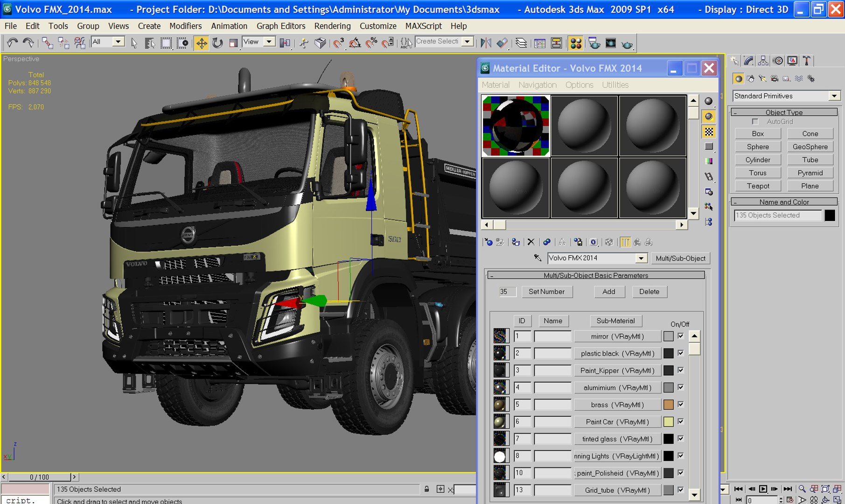Image resolution: width=845 pixels, height=504 pixels.
Task: Click Get Material icon in Material Editor
Action: point(488,242)
